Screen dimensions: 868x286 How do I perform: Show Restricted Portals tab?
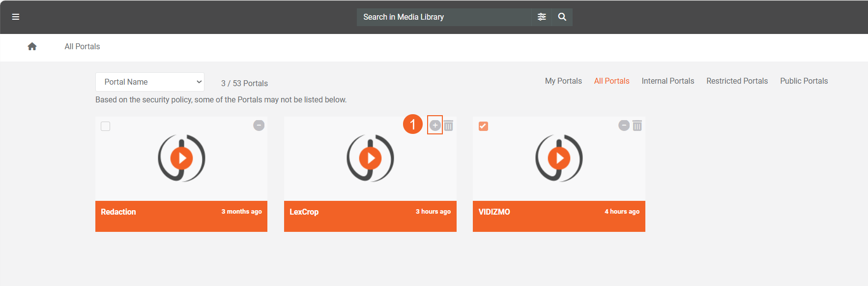(737, 81)
